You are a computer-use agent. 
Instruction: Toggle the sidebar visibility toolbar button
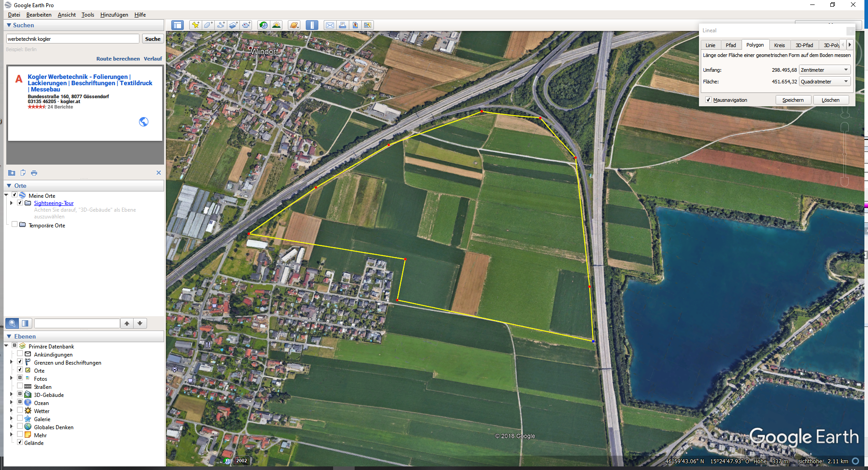click(x=178, y=25)
